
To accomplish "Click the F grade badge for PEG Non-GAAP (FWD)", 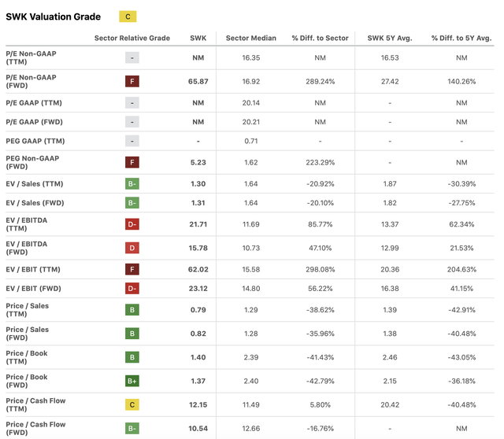I will (x=132, y=162).
